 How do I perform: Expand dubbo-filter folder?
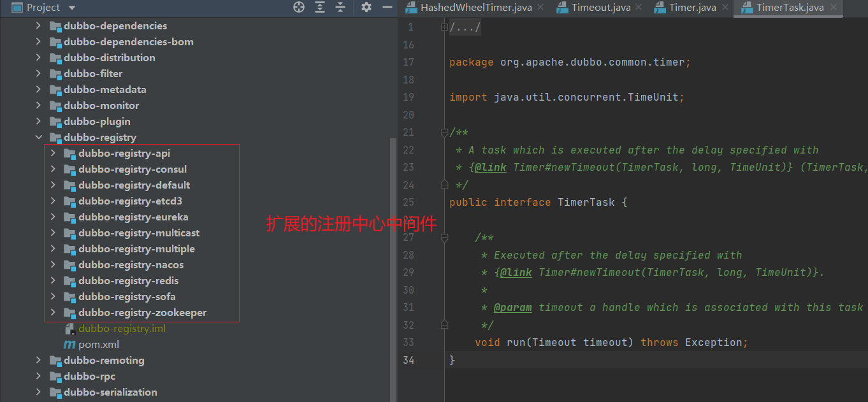tap(38, 73)
